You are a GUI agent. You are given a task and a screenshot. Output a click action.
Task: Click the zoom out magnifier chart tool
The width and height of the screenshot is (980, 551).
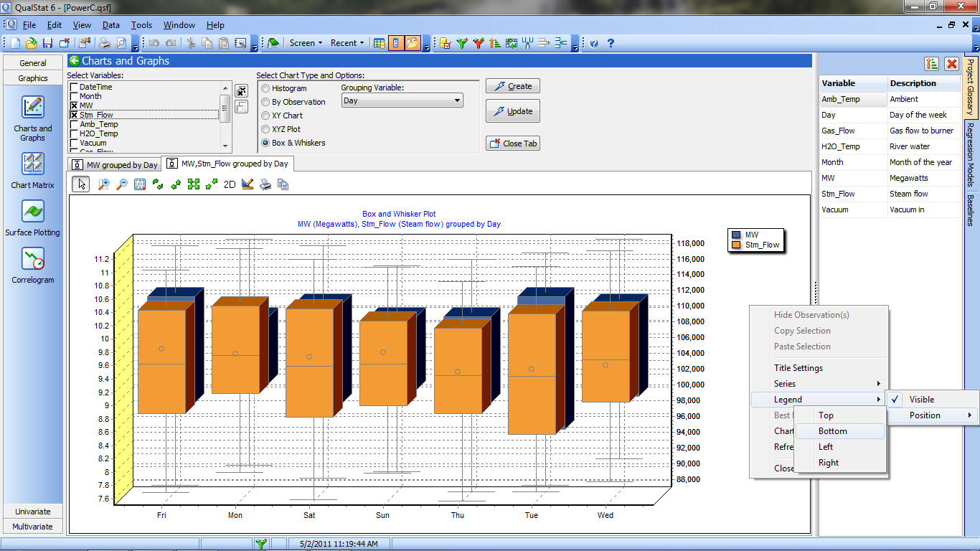(122, 184)
